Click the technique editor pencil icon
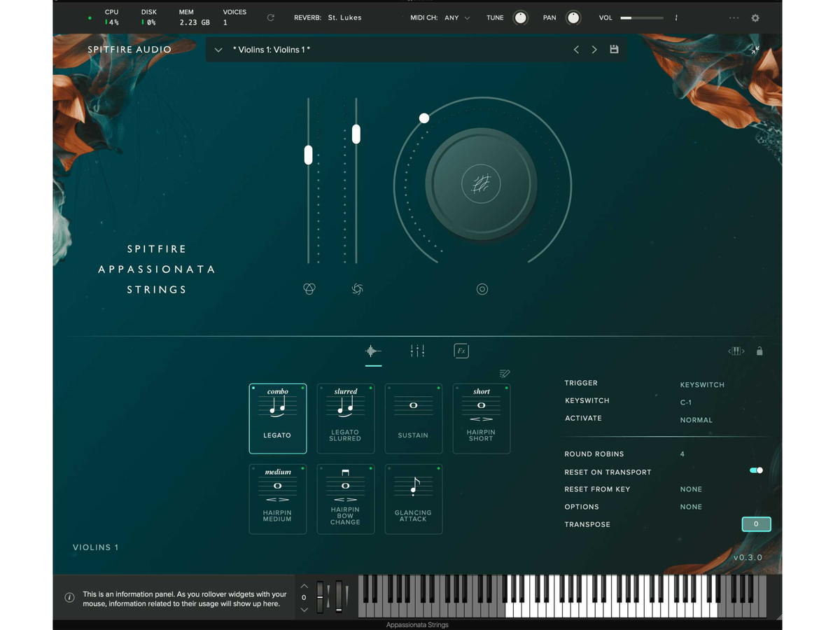Viewport: 840px width, 630px height. [505, 374]
